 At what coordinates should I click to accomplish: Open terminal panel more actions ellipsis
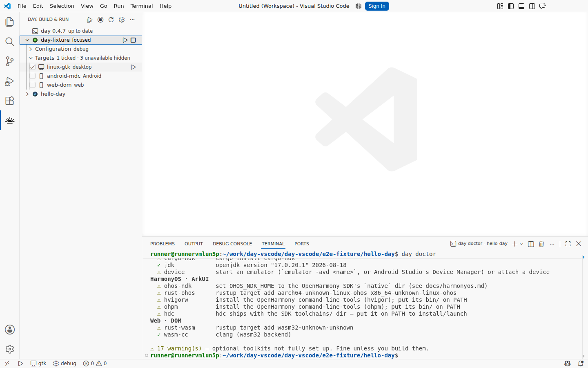pos(552,244)
